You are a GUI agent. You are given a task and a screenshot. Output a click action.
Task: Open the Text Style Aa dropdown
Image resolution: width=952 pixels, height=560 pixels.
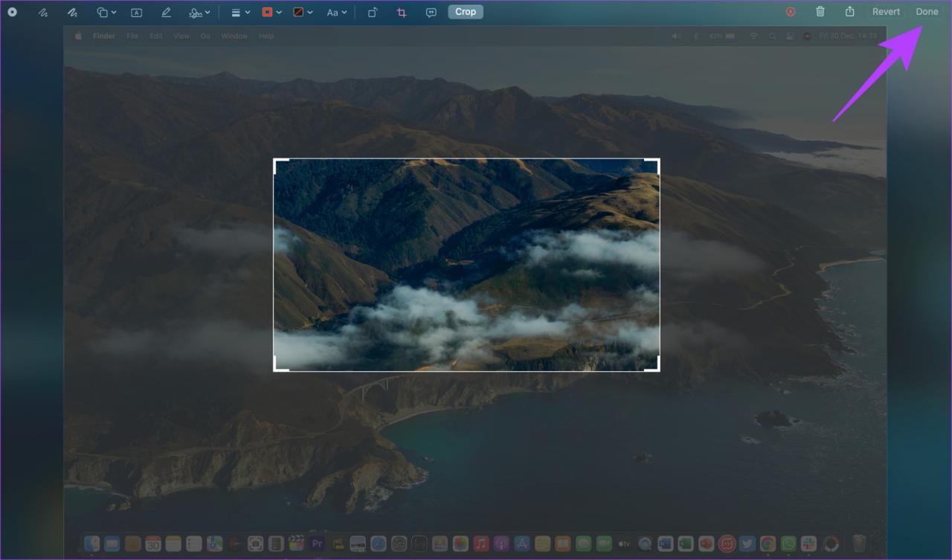pos(337,13)
